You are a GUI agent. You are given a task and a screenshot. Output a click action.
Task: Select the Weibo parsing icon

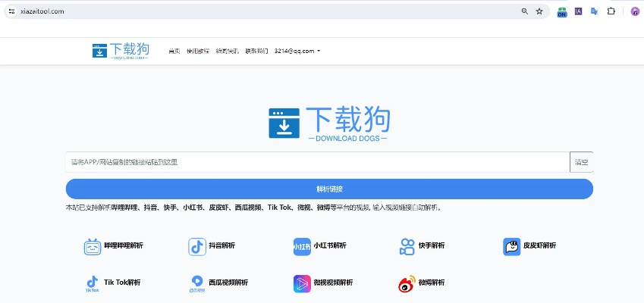407,283
